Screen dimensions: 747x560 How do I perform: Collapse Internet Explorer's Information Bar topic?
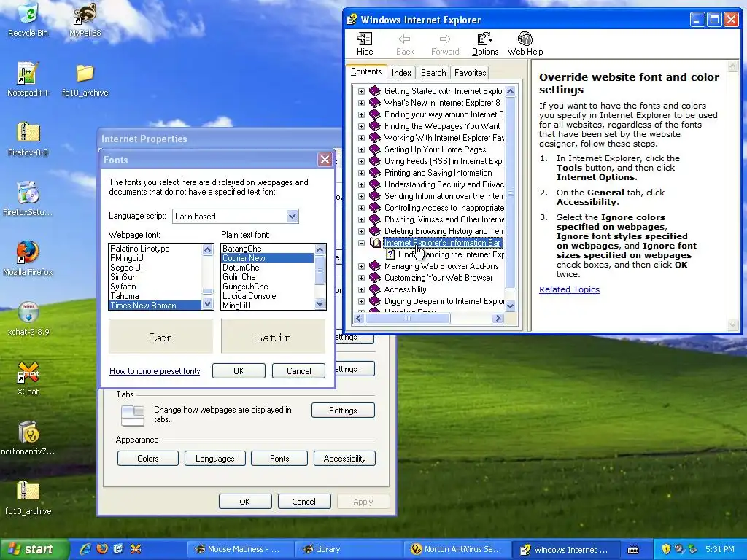click(361, 243)
